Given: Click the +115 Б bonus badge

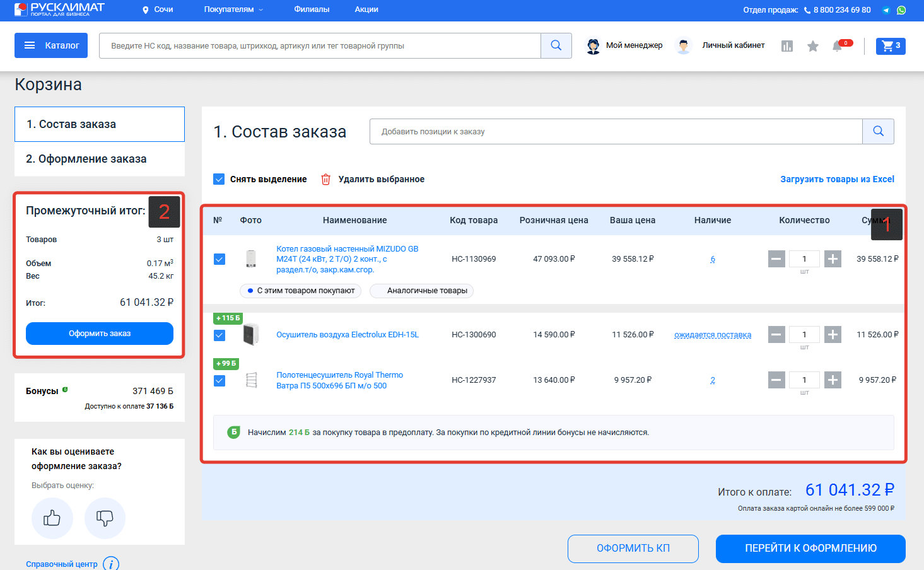Looking at the screenshot, I should tap(228, 318).
